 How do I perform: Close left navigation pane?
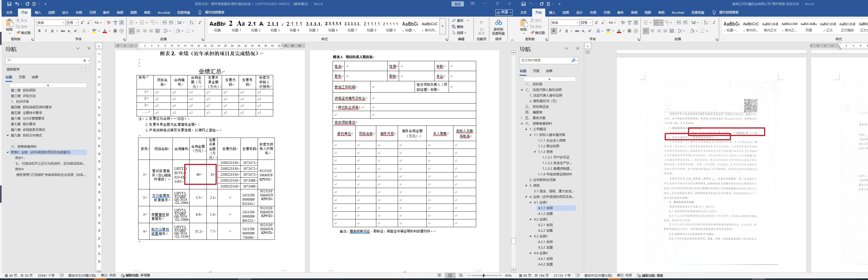pyautogui.click(x=89, y=49)
